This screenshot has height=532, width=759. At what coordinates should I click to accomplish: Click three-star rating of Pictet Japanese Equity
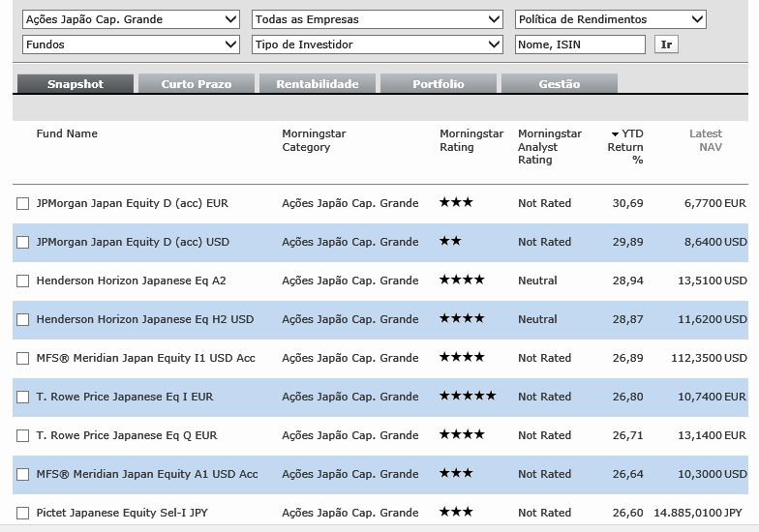[x=456, y=512]
